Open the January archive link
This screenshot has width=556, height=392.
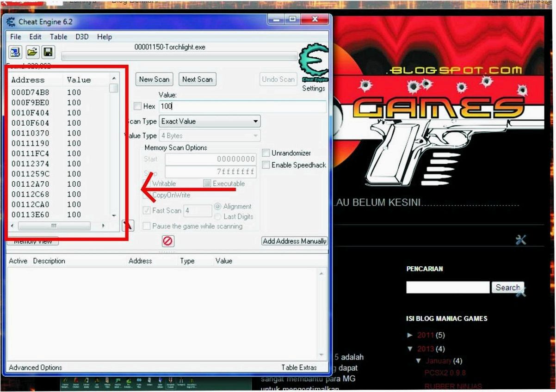pos(438,361)
